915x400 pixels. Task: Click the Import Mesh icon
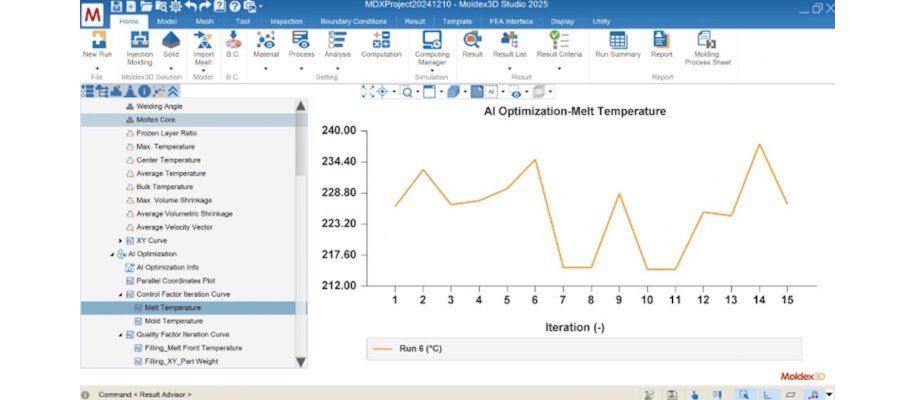click(x=203, y=42)
